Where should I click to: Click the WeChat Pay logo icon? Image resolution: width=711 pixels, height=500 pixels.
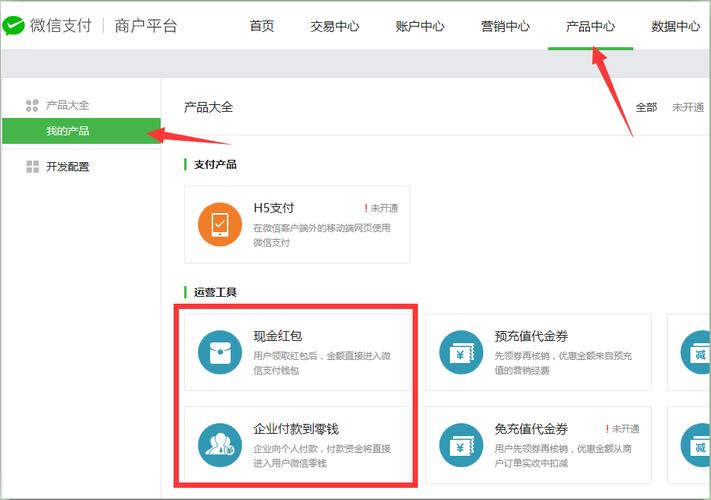13,27
